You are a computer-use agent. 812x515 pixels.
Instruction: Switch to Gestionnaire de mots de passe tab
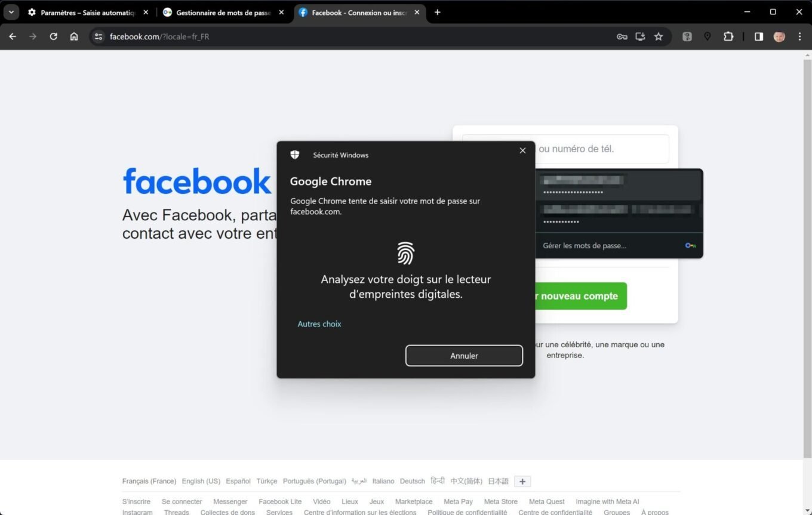pos(224,12)
